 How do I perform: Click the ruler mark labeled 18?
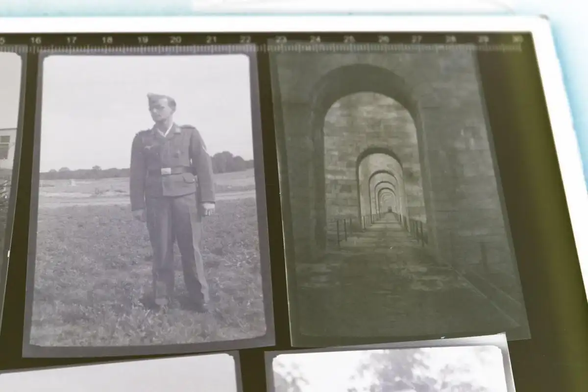click(x=107, y=40)
